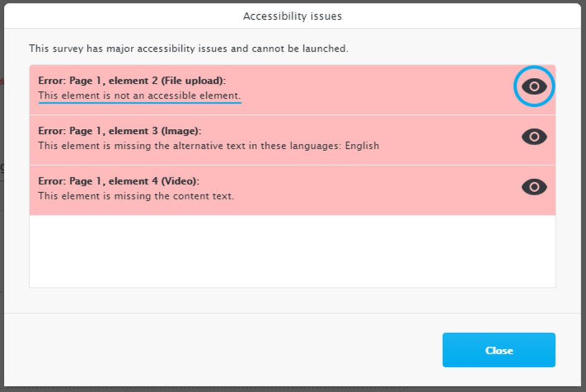Viewport: 586px width, 392px height.
Task: Click the Accessibility issues dialog title
Action: click(292, 16)
